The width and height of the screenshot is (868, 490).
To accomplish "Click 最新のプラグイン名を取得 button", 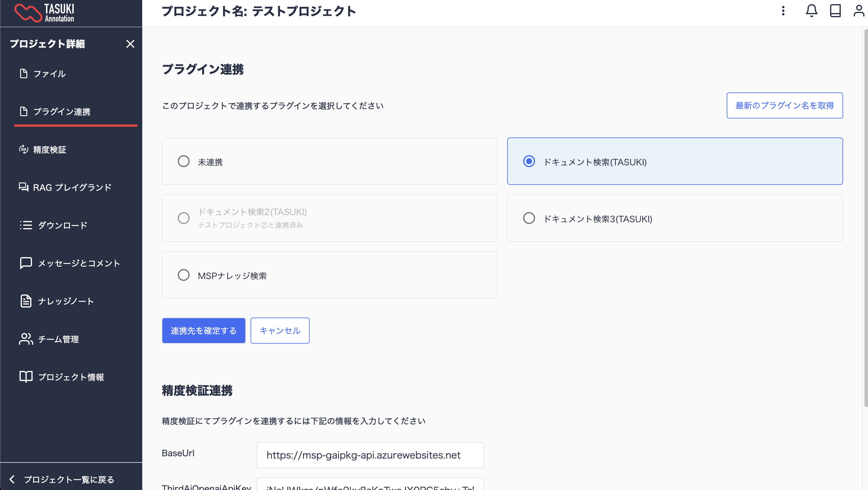I will coord(784,105).
